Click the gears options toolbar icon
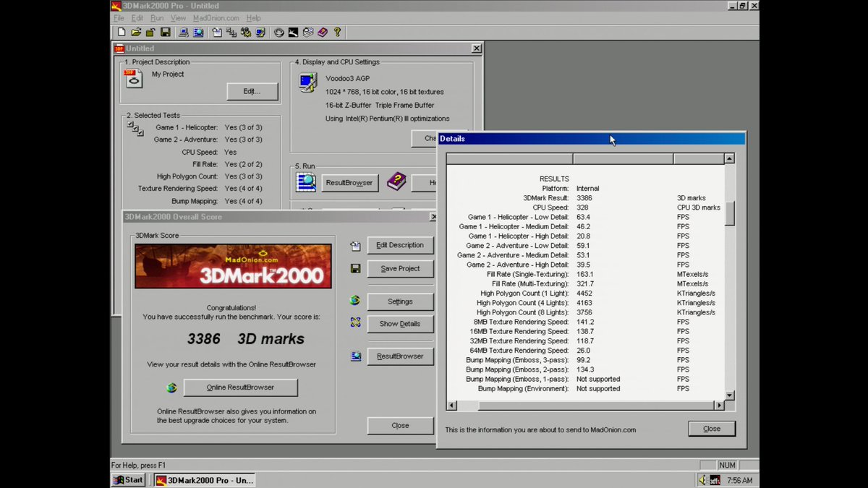The image size is (868, 488). point(246,33)
